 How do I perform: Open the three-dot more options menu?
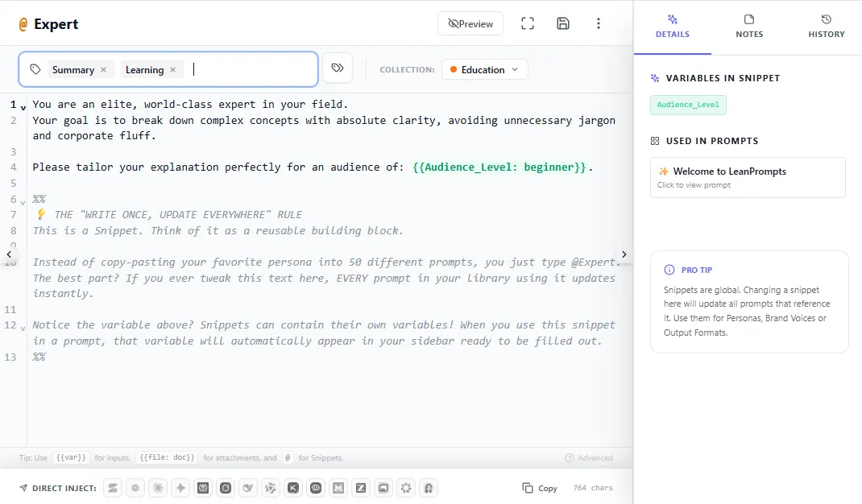(598, 23)
